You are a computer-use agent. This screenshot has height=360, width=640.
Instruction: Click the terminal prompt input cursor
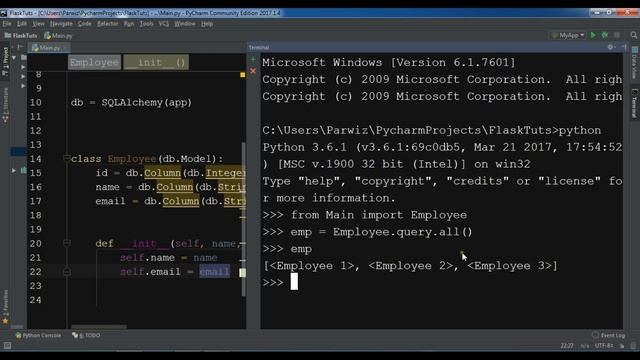click(294, 282)
